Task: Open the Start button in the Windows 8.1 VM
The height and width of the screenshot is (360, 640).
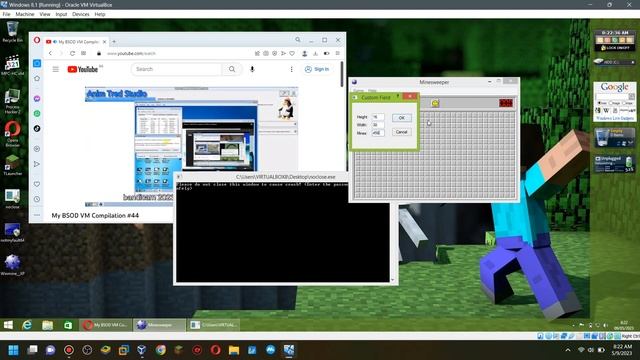Action: click(x=8, y=325)
